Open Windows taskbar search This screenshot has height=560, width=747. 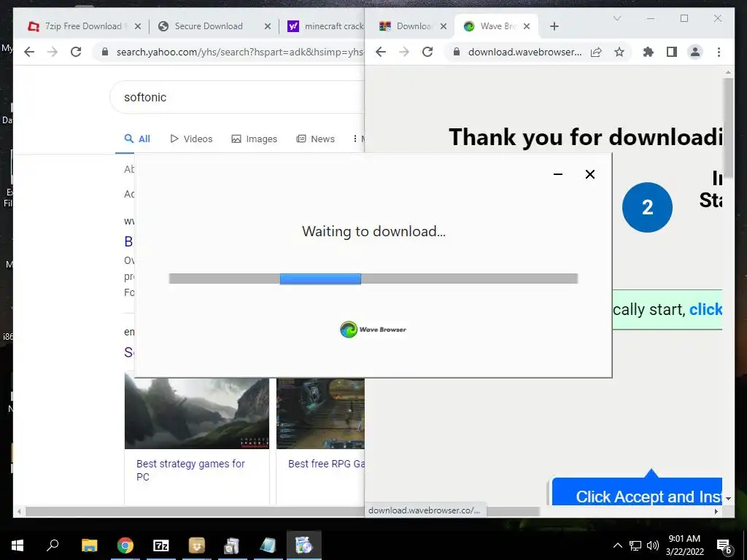click(x=53, y=545)
